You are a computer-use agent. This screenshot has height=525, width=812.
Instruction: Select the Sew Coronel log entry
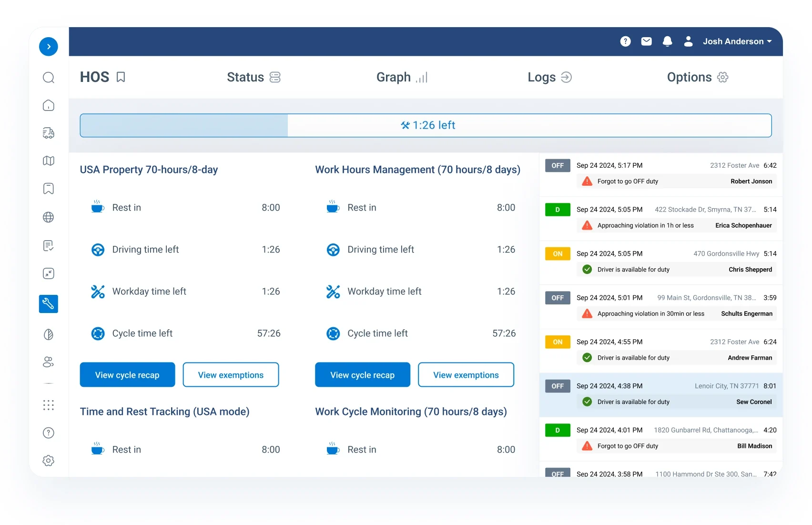click(660, 394)
